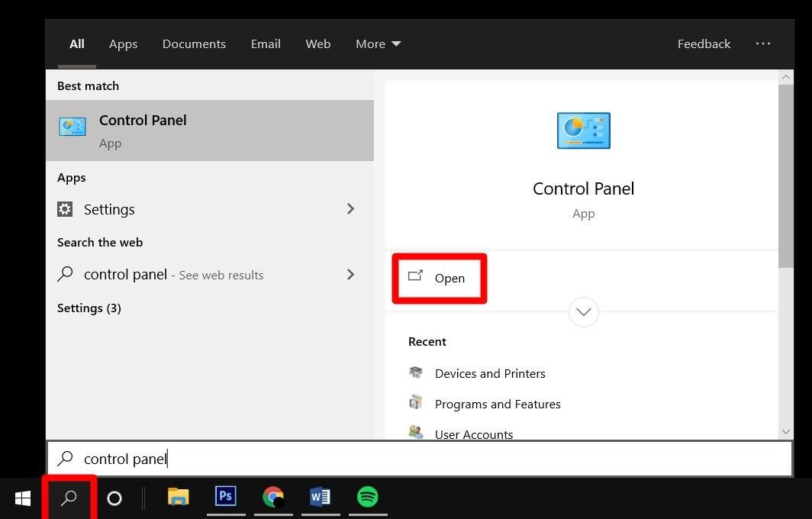Screen dimensions: 812x519
Task: Switch to the Documents search tab
Action: point(194,44)
